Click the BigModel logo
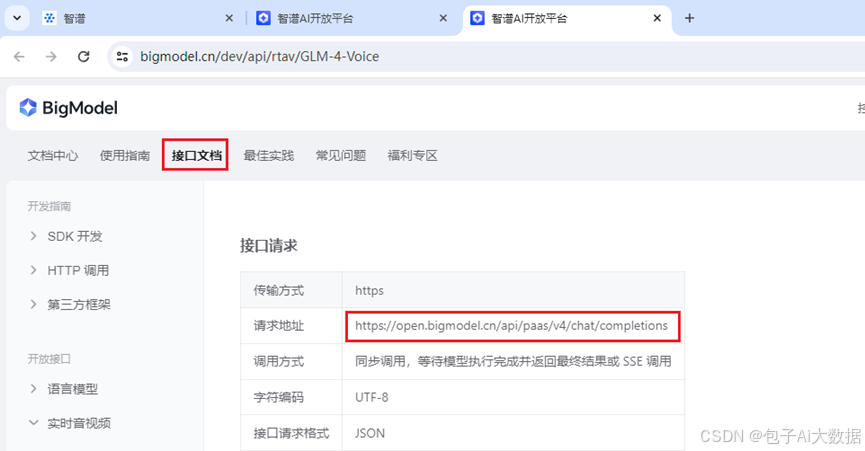This screenshot has width=865, height=451. coord(68,108)
